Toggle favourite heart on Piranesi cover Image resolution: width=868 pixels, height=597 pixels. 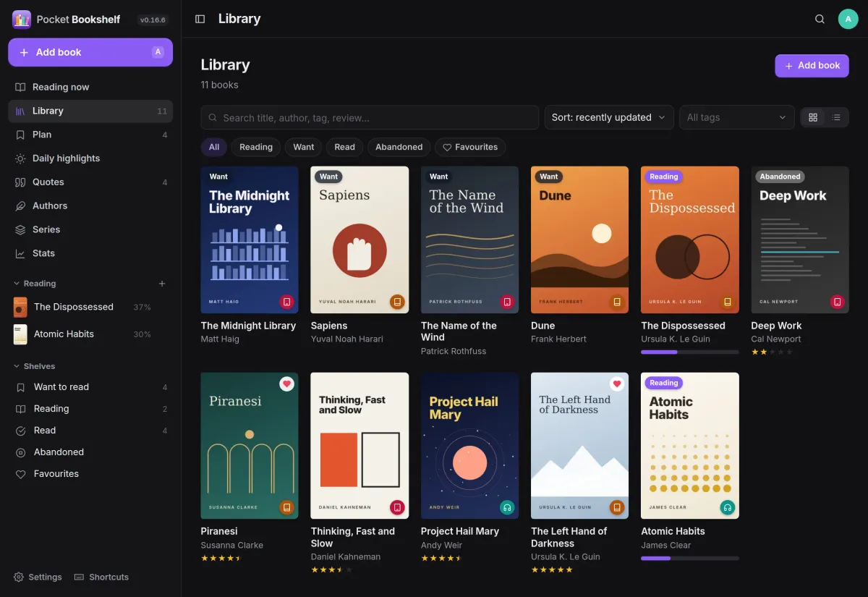287,384
